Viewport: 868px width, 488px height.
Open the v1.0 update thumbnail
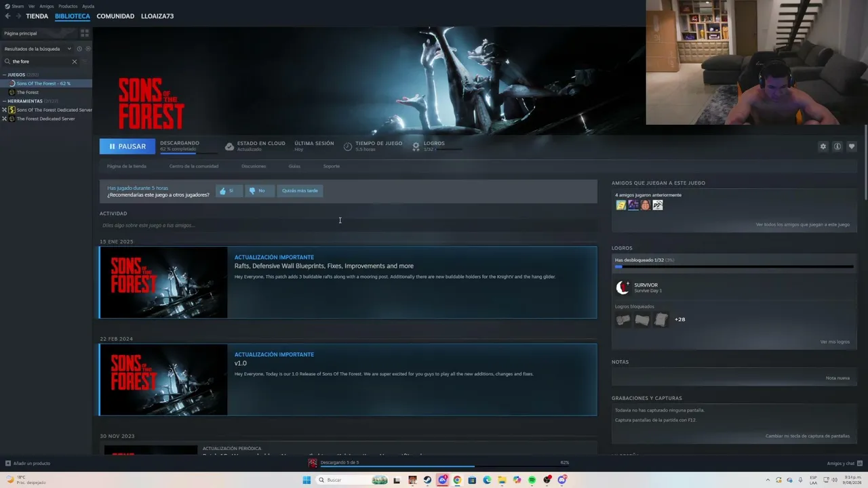coord(163,380)
